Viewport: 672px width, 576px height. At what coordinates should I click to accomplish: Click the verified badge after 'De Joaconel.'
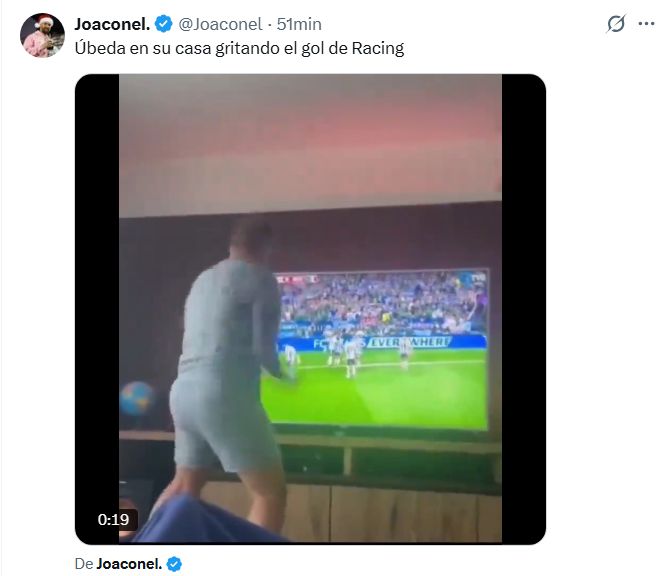point(173,564)
